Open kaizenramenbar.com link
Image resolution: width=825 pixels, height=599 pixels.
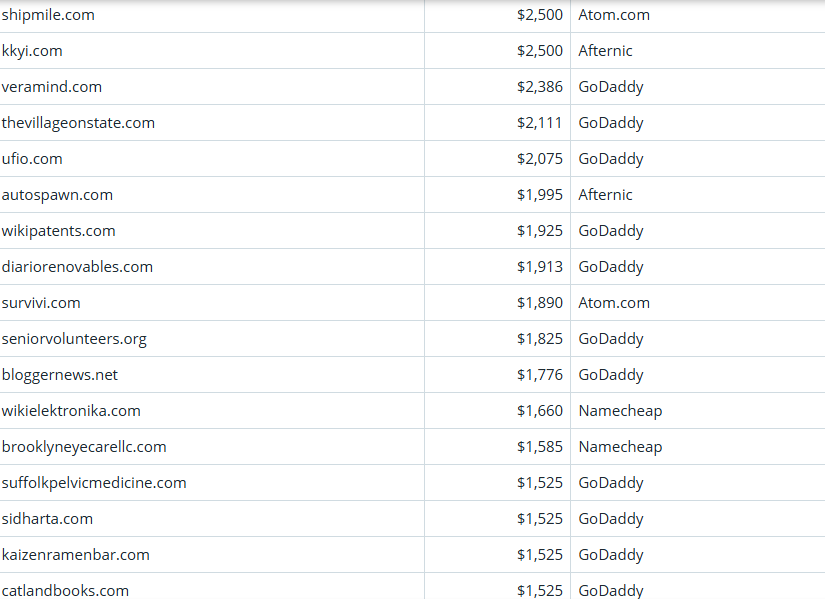(x=76, y=555)
